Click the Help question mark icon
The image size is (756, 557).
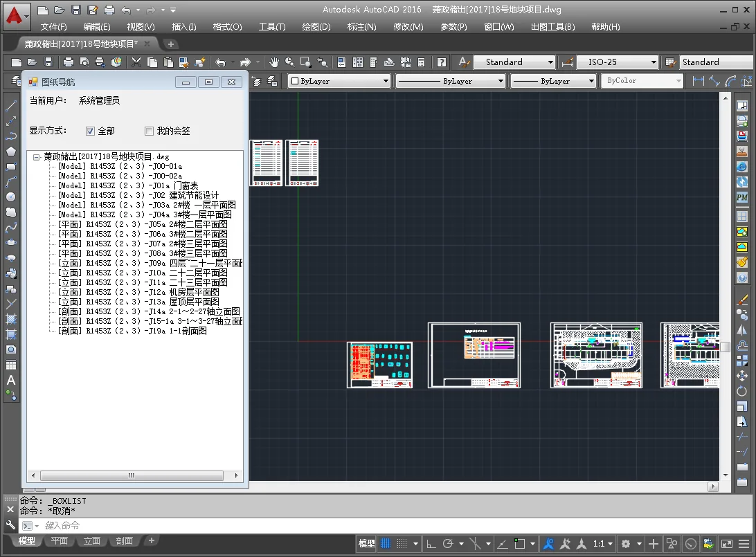pyautogui.click(x=441, y=62)
